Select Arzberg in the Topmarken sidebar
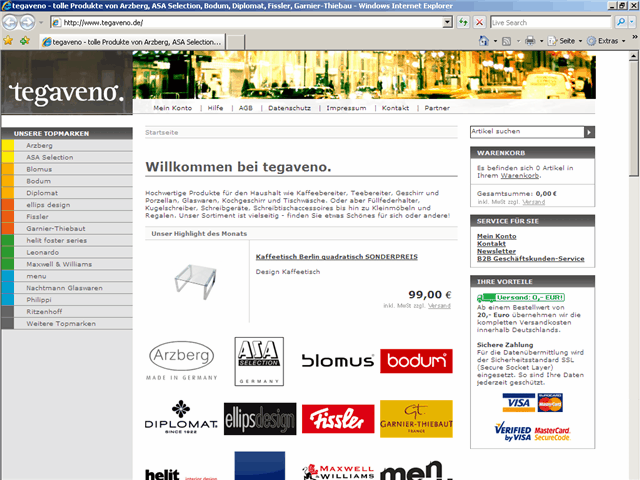 pos(67,145)
